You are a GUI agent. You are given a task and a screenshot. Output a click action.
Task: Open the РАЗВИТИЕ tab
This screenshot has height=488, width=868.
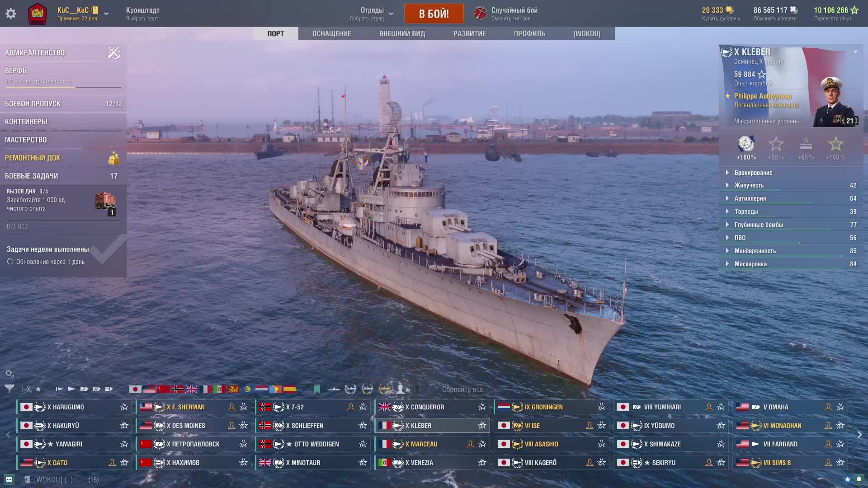tap(469, 33)
